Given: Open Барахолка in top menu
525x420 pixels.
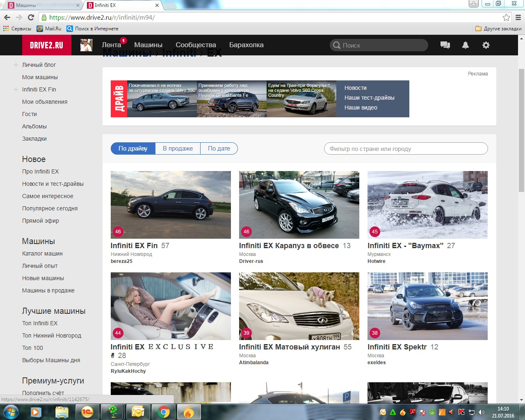Looking at the screenshot, I should pos(246,45).
